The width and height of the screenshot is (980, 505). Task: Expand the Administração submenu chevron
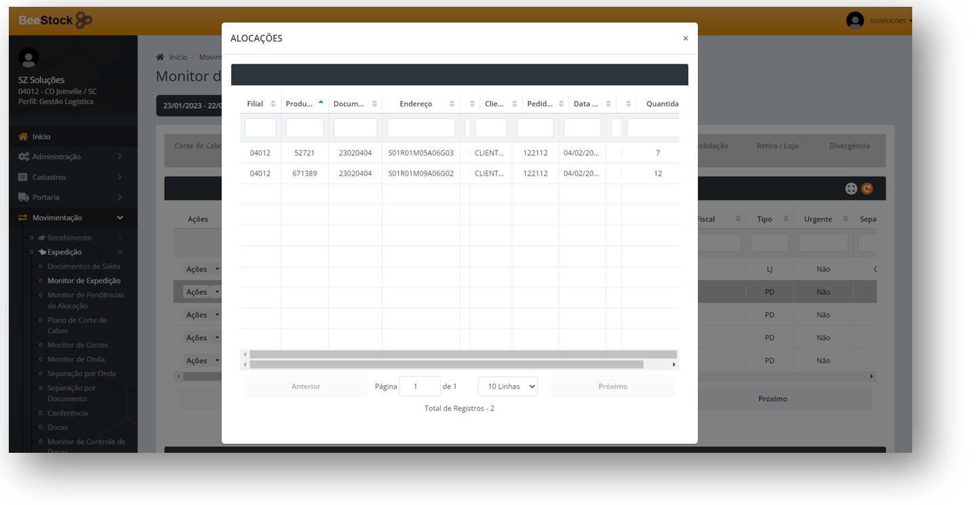(x=120, y=157)
